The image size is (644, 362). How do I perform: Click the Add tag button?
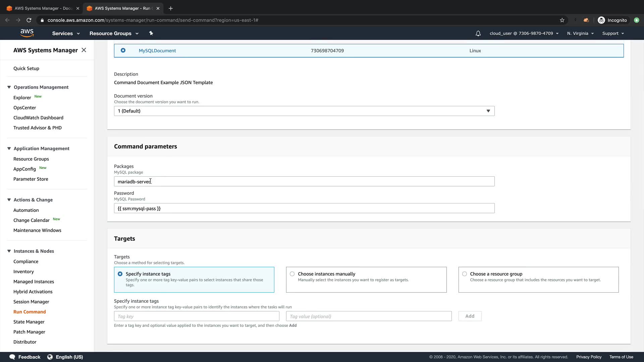tap(470, 316)
